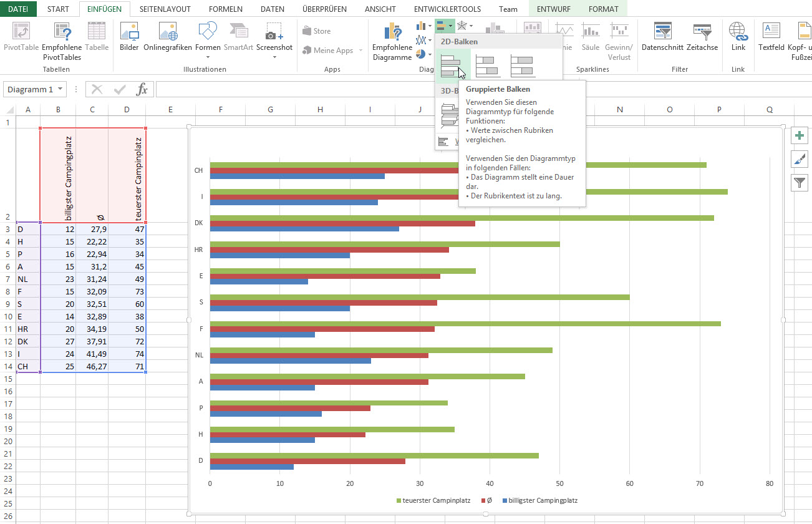Screen dimensions: 812x524
Task: Choose the stacked bar chart thumbnail
Action: (486, 66)
